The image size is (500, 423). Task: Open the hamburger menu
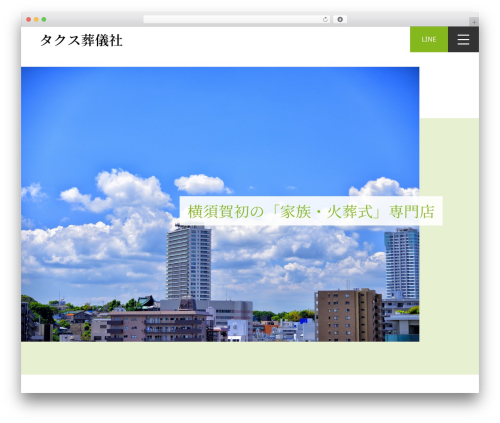pos(463,39)
